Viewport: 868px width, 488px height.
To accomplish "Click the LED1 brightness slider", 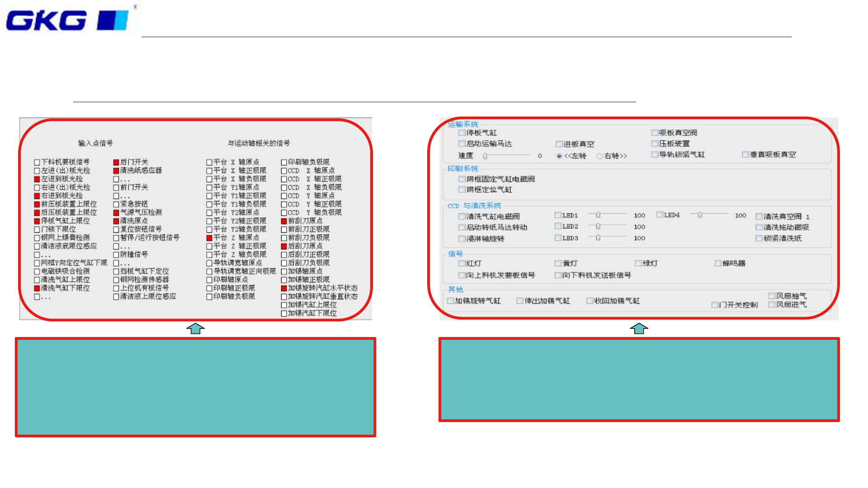I will (x=598, y=215).
